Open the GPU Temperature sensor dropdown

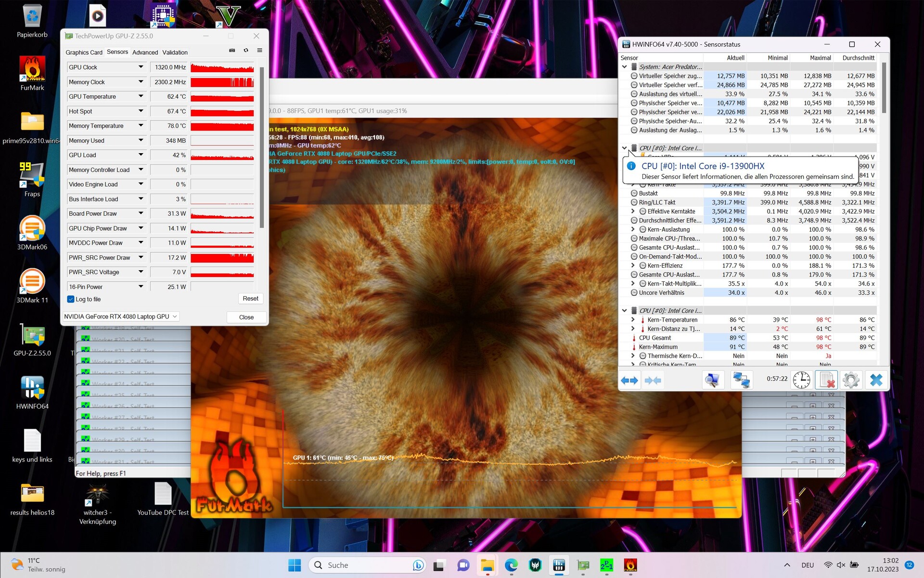[141, 96]
